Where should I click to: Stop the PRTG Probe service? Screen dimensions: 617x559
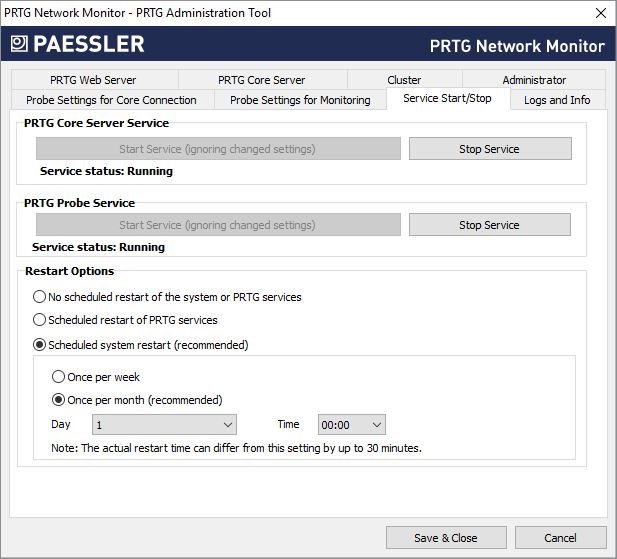(489, 225)
